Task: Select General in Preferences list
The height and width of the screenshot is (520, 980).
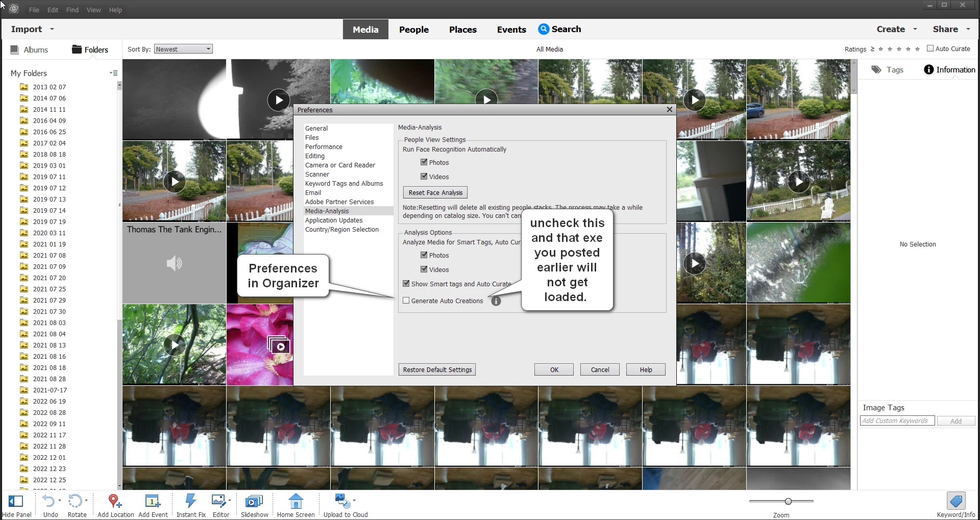Action: pyautogui.click(x=316, y=128)
